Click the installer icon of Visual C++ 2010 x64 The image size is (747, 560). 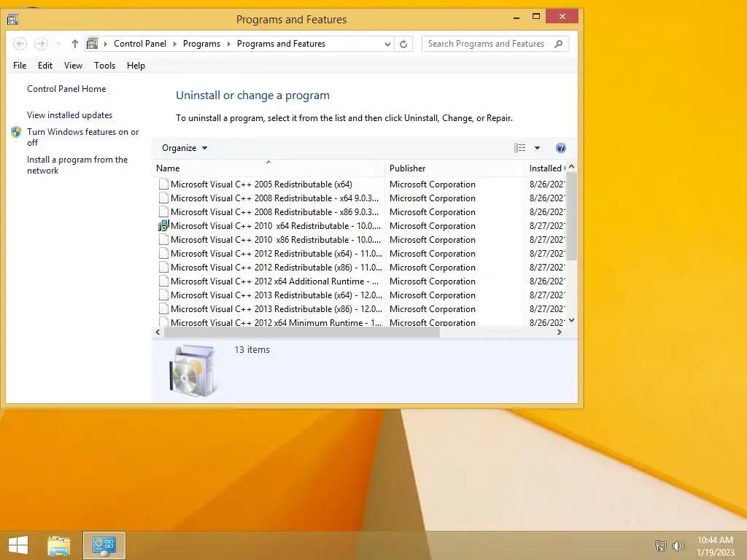[x=163, y=226]
